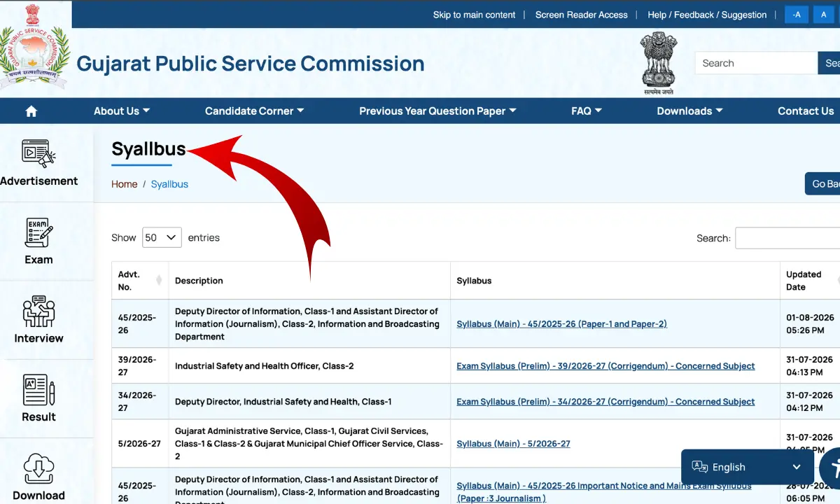The image size is (840, 504).
Task: Open Interview sidebar icon
Action: (38, 311)
